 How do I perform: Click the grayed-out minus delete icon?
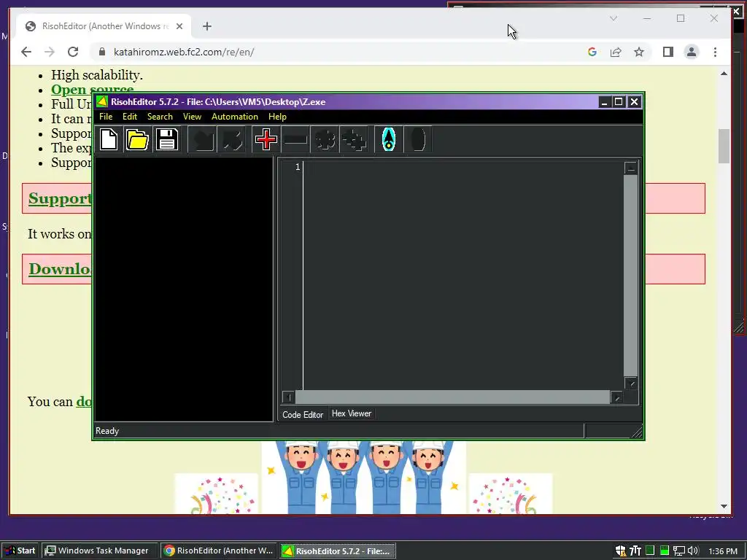(x=295, y=139)
